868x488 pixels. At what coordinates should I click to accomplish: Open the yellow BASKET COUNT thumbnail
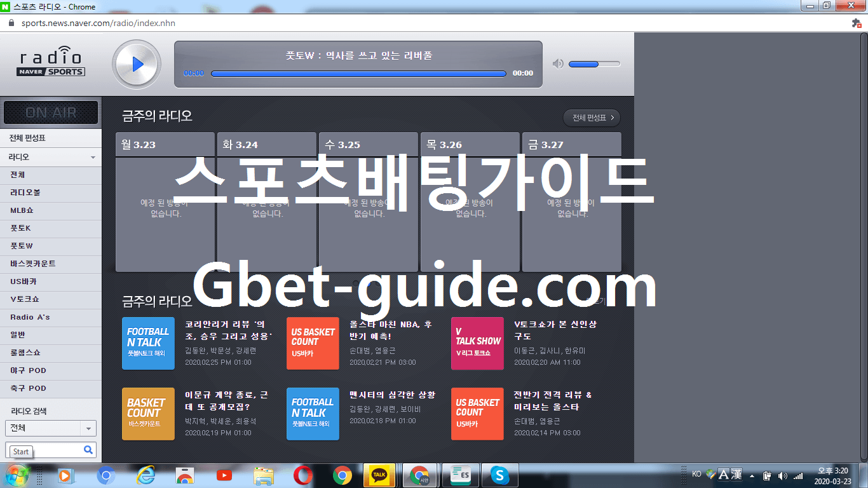pos(148,414)
